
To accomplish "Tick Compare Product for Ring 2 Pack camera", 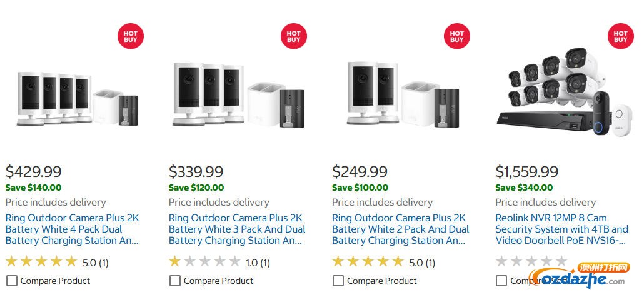I will coord(338,281).
